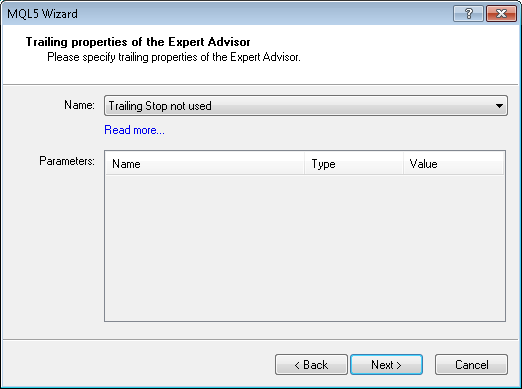
Task: Expand the Name dropdown arrow
Action: (499, 106)
